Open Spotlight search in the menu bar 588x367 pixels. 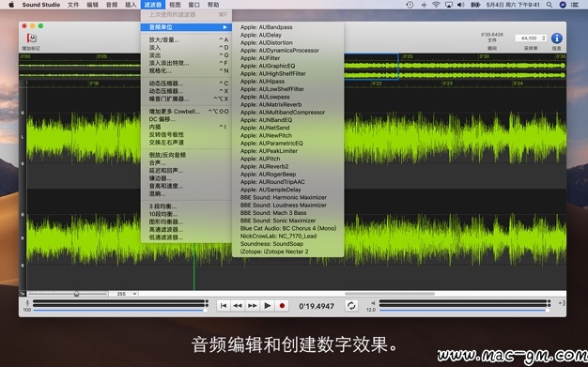point(549,5)
